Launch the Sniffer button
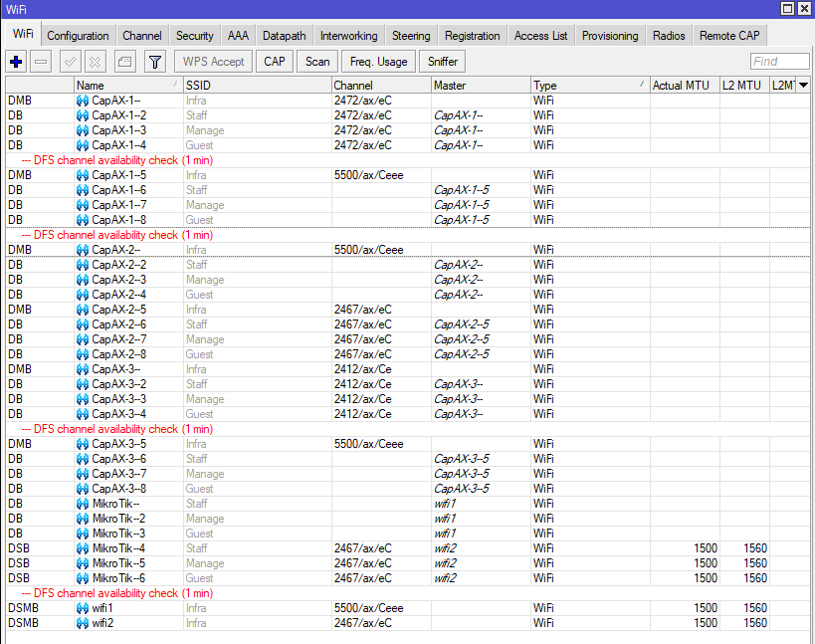Image resolution: width=815 pixels, height=644 pixels. (443, 62)
